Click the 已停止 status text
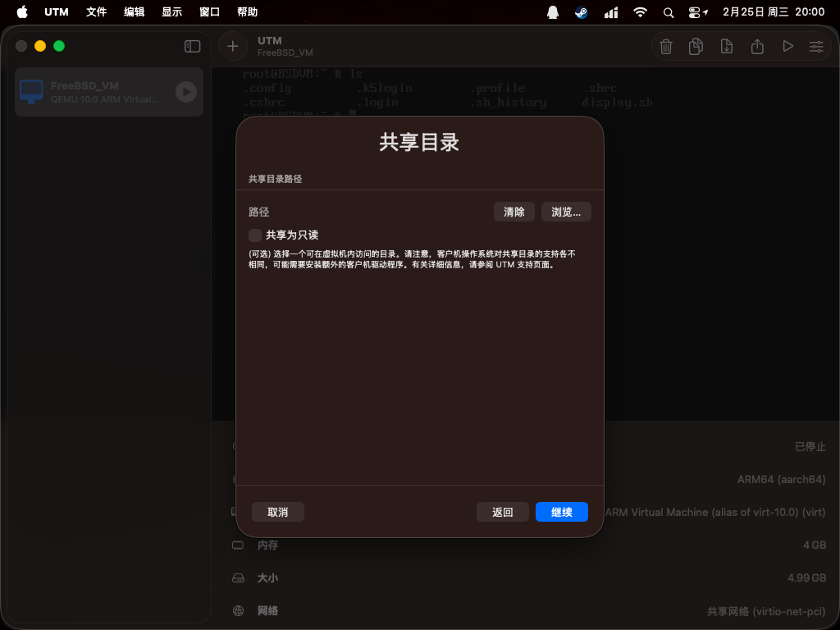Viewport: 840px width, 630px height. click(810, 447)
